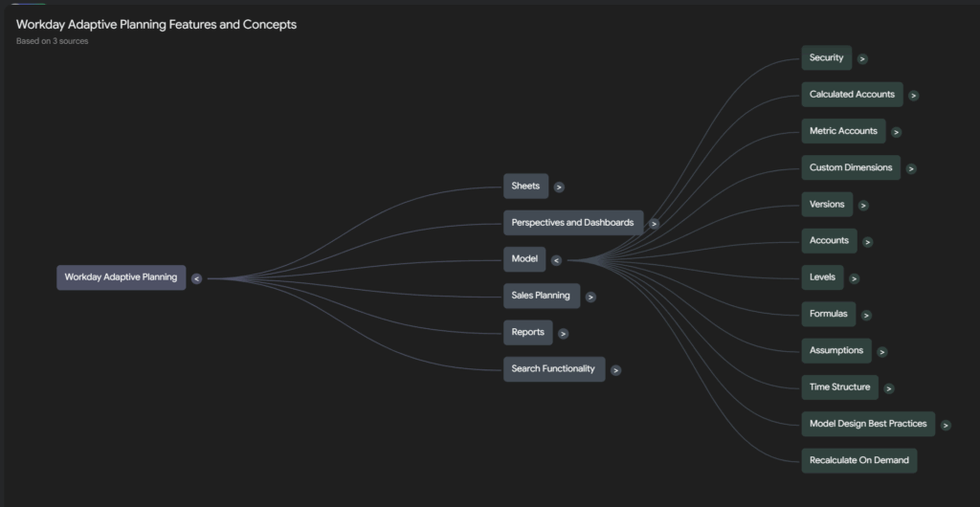Select the Reports node
Screen dimensions: 980x507
point(528,333)
